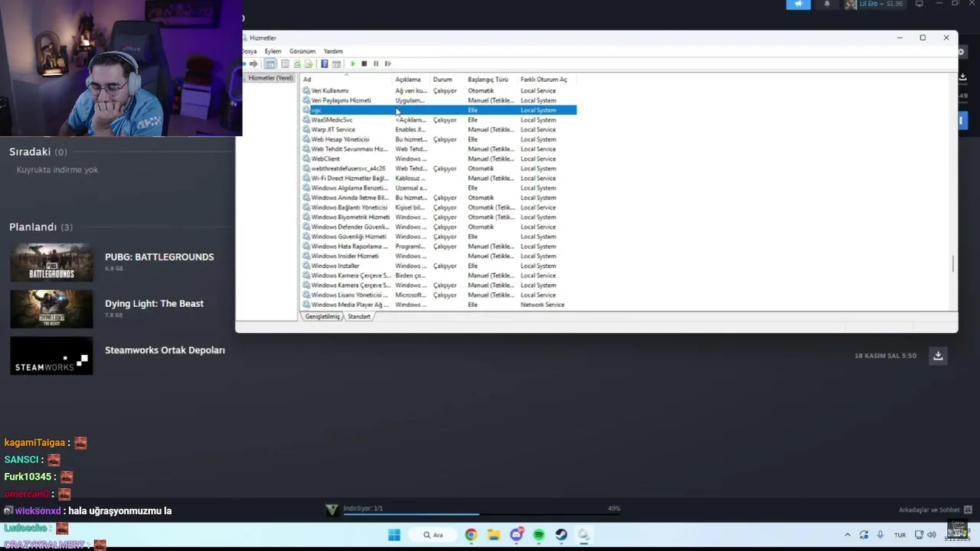The image size is (980, 551).
Task: Click the forward arrow in Hizmetler toolbar
Action: [x=253, y=64]
